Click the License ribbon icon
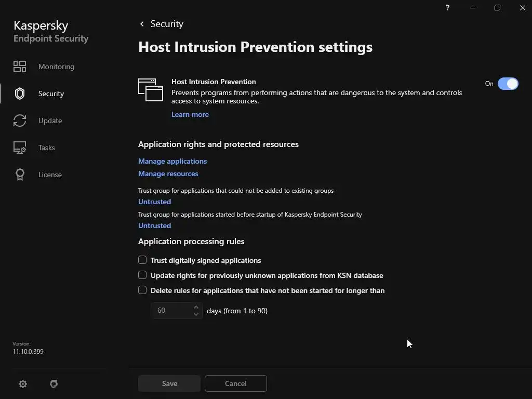Image resolution: width=532 pixels, height=399 pixels. point(20,175)
